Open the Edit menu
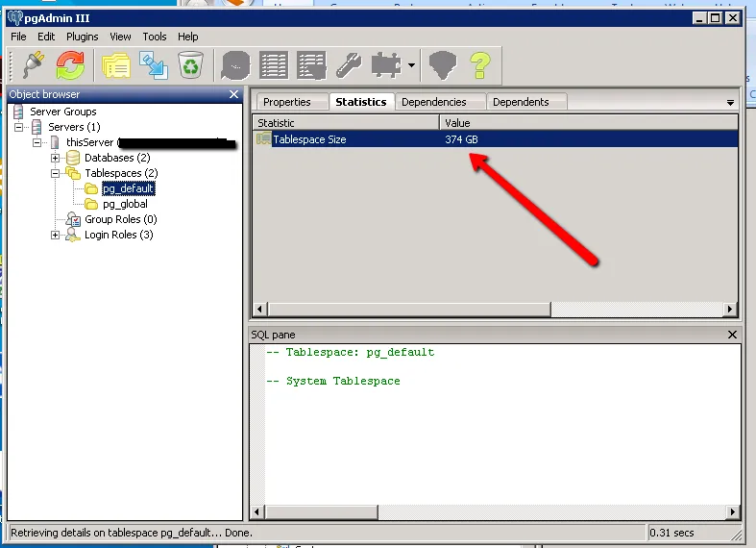This screenshot has height=548, width=756. pyautogui.click(x=46, y=37)
